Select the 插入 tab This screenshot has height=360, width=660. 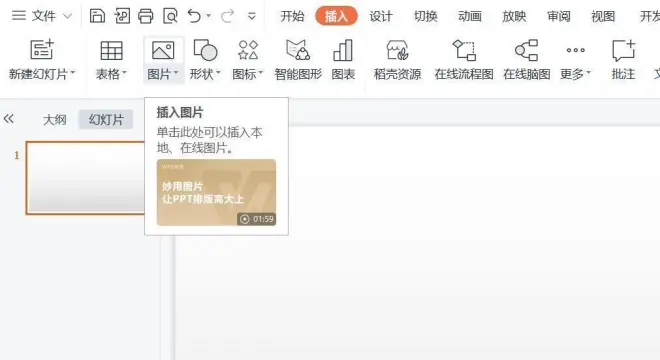tap(336, 16)
